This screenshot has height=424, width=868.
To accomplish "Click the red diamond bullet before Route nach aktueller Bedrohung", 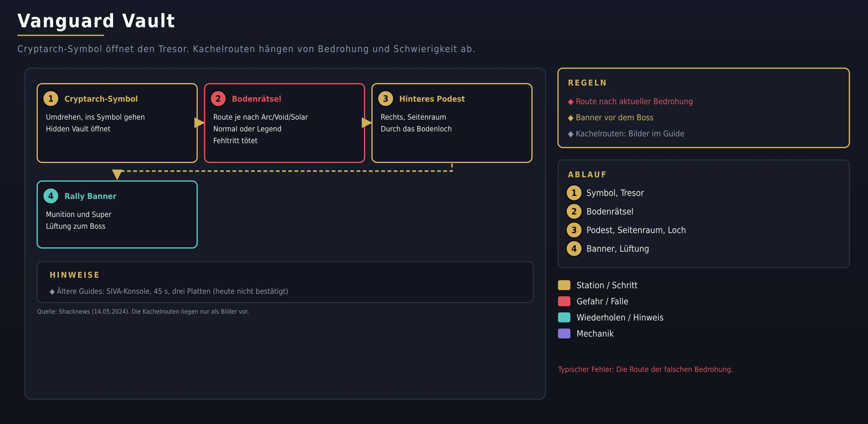I will coord(570,102).
